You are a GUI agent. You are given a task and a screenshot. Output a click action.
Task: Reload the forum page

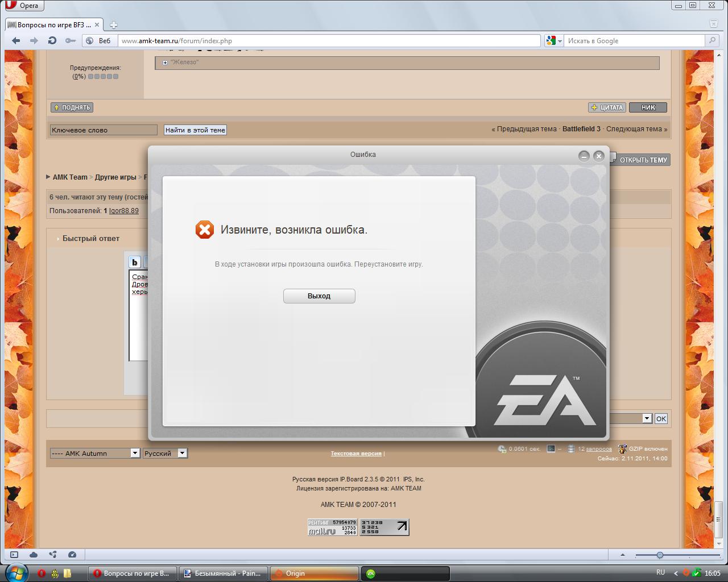coord(52,40)
